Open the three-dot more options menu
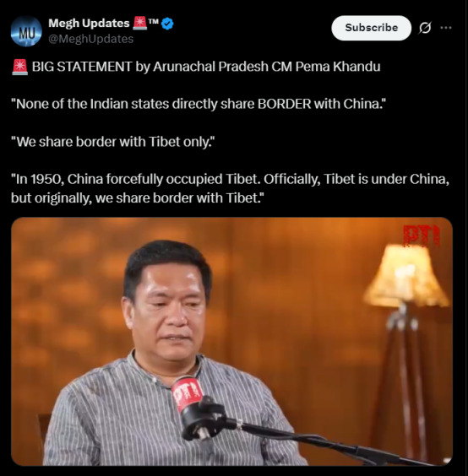Viewport: 468px width, 476px height. coord(446,28)
